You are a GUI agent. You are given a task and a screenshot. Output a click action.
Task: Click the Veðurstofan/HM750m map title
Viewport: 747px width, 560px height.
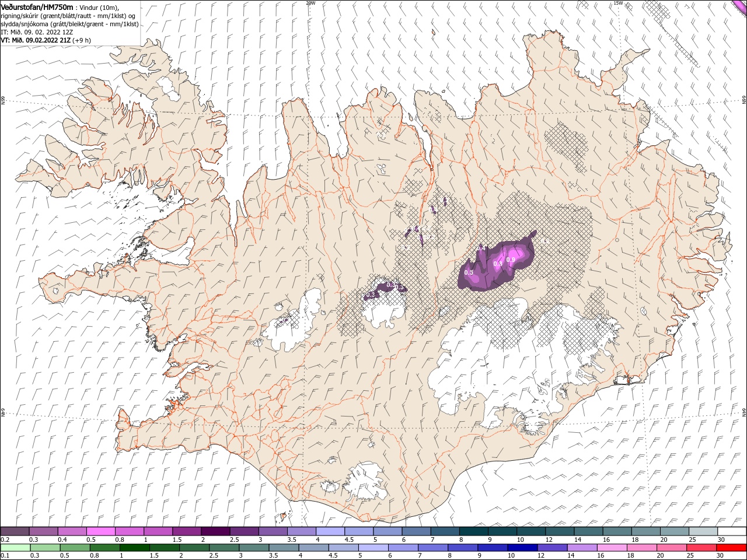[37, 7]
